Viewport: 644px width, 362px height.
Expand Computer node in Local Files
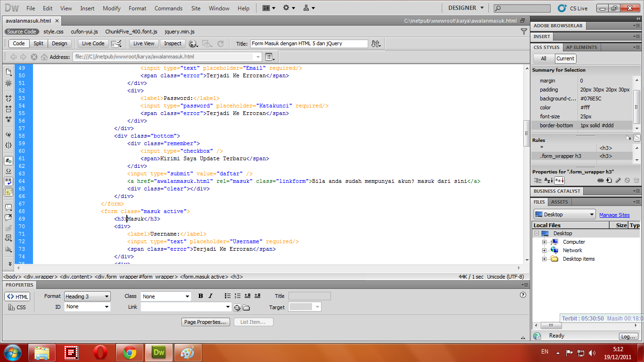click(544, 242)
